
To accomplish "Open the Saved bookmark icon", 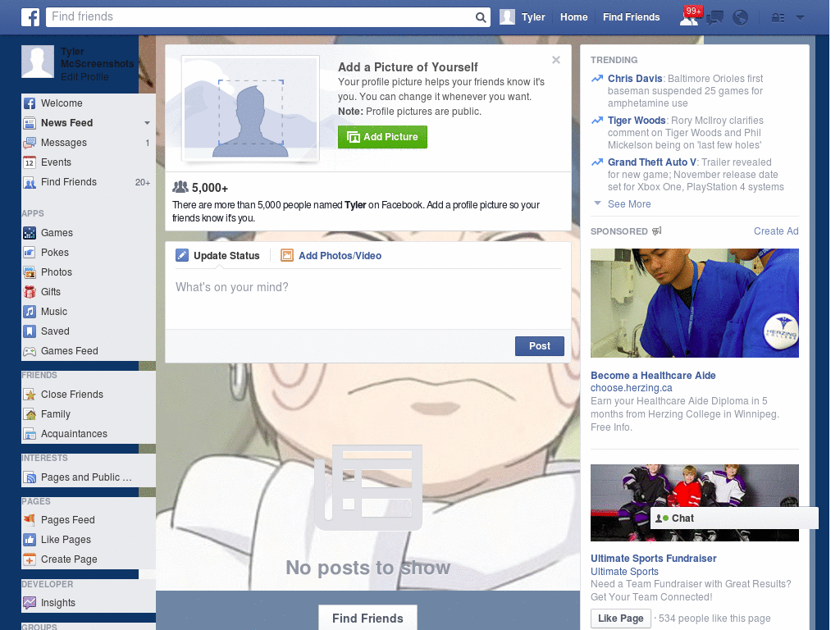I will pyautogui.click(x=30, y=331).
